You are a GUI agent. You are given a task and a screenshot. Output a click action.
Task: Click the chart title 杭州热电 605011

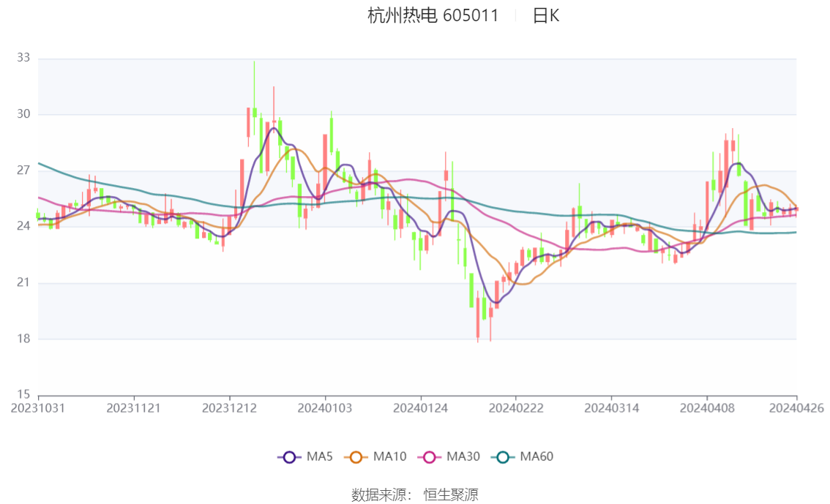pos(433,15)
